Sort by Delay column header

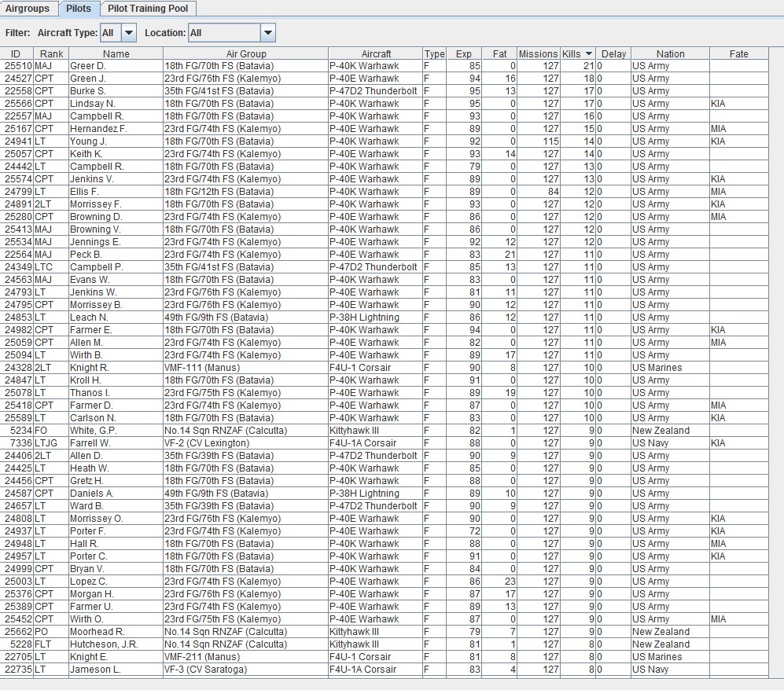[613, 54]
